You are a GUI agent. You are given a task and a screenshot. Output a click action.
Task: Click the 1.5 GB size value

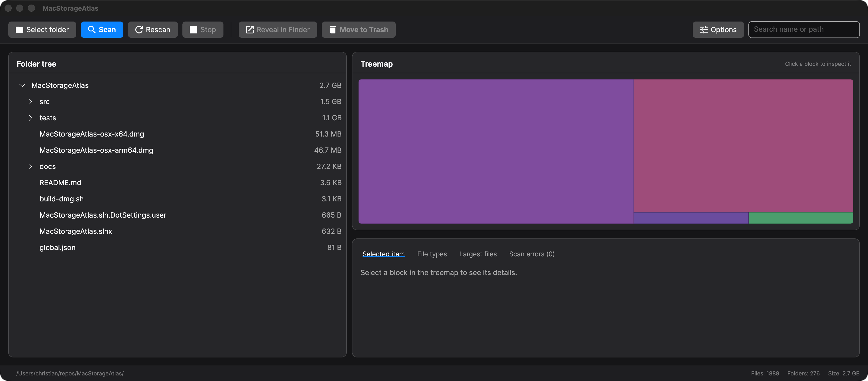pos(331,101)
